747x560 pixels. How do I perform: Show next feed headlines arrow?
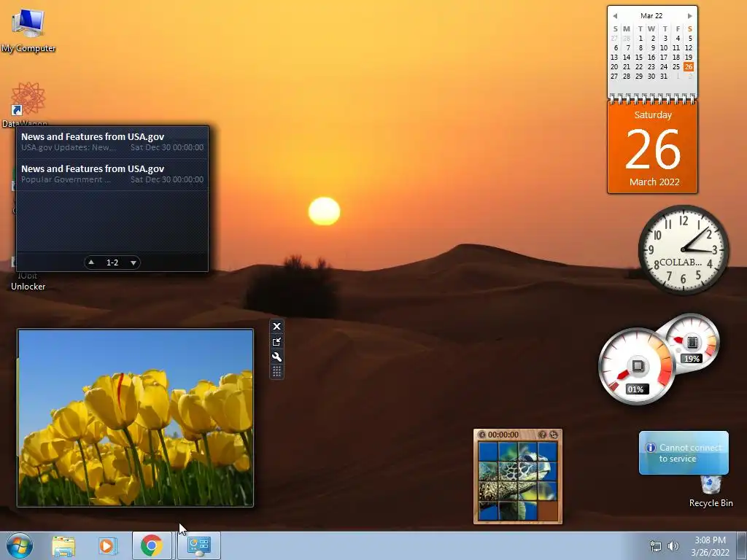click(x=133, y=262)
